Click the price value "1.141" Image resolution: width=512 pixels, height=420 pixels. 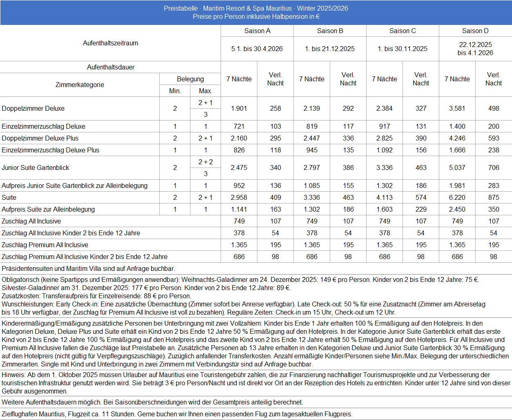coord(239,209)
